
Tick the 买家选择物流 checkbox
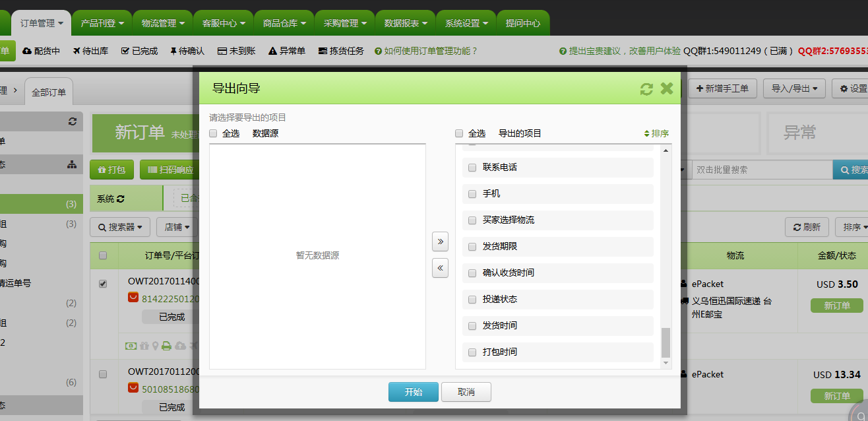[x=472, y=220]
